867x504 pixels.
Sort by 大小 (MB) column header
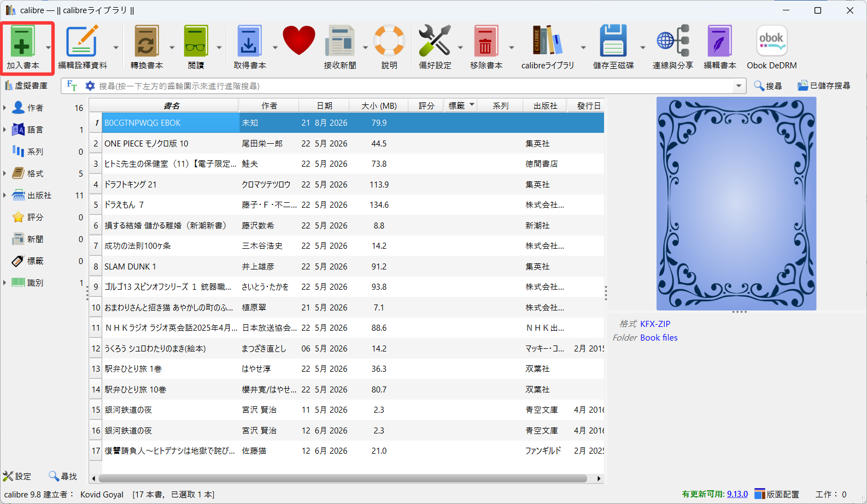[x=379, y=106]
